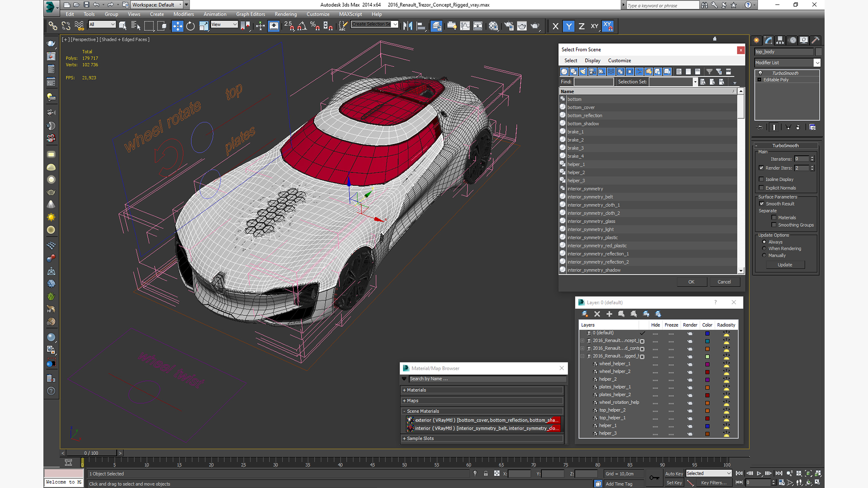Activate the Select Object tool
The height and width of the screenshot is (488, 868).
coord(123,26)
